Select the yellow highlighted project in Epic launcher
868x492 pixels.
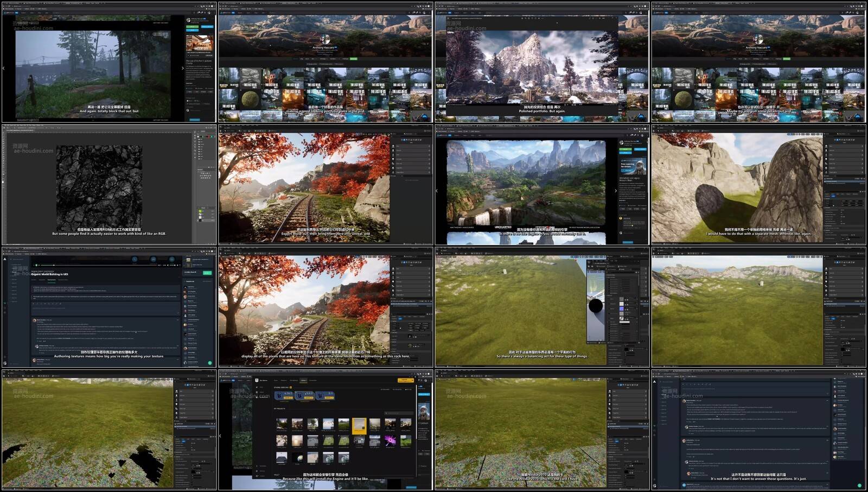pos(359,425)
